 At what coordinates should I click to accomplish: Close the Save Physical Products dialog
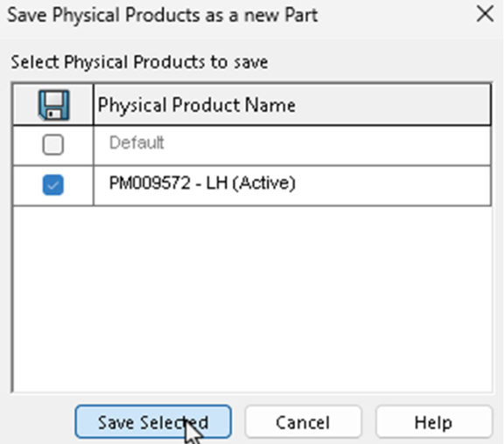point(485,15)
